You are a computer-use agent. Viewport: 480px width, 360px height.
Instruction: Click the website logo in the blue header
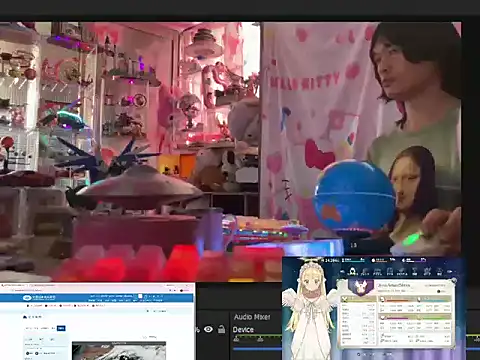[x=39, y=297]
